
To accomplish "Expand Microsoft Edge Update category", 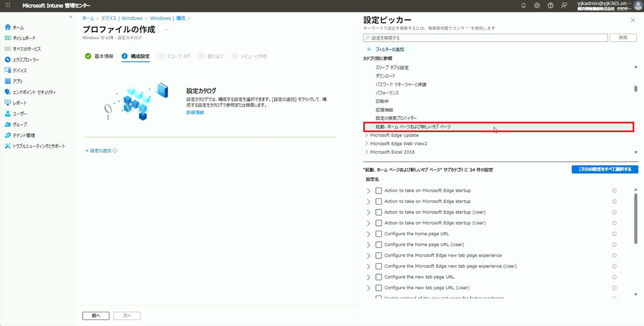I will coord(367,135).
